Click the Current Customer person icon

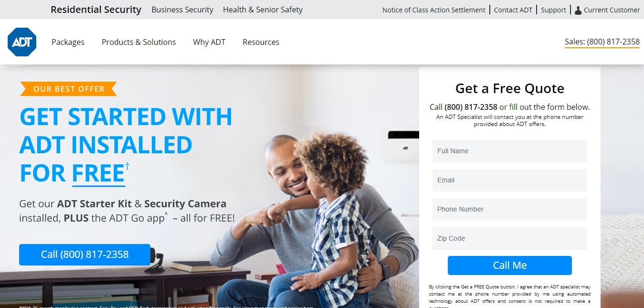tap(578, 10)
